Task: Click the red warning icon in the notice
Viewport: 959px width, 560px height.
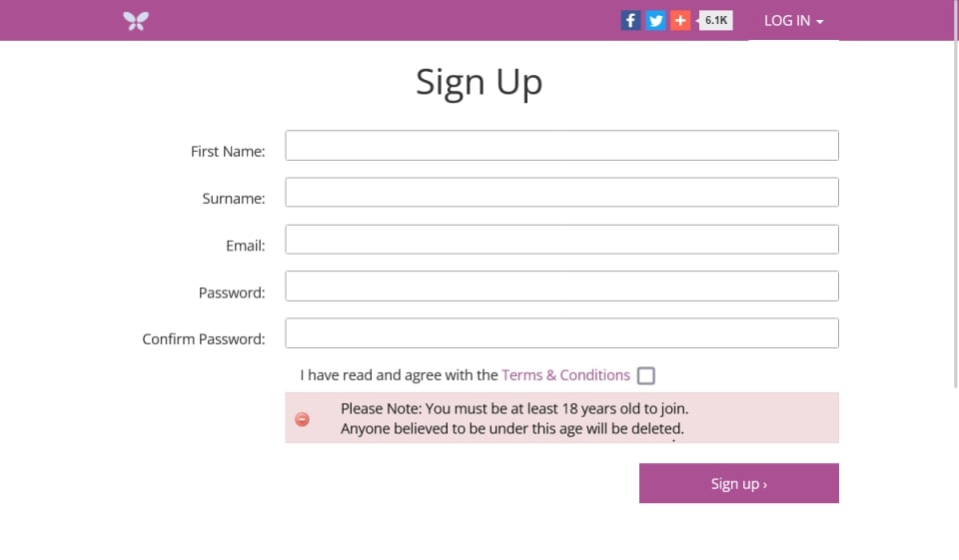Action: (x=303, y=419)
